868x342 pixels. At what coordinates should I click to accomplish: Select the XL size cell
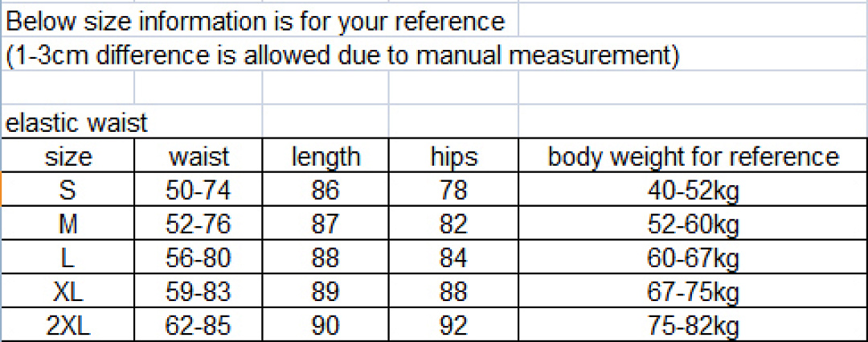pyautogui.click(x=68, y=292)
